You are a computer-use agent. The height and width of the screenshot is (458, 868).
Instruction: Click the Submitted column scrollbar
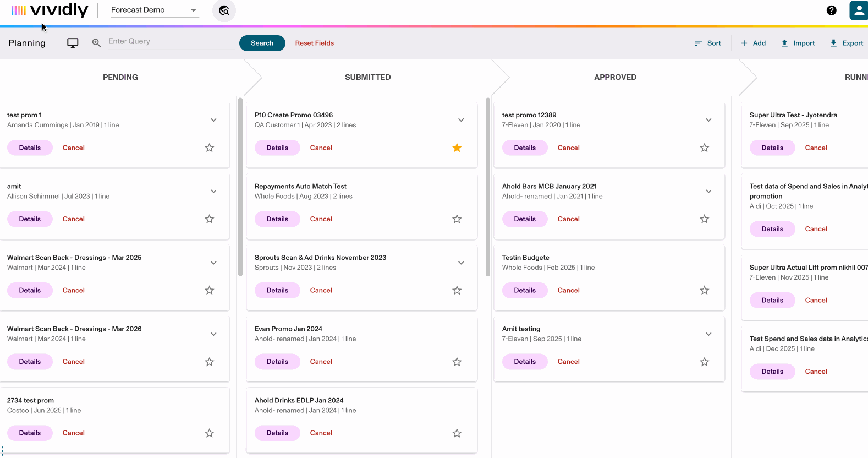(x=488, y=187)
